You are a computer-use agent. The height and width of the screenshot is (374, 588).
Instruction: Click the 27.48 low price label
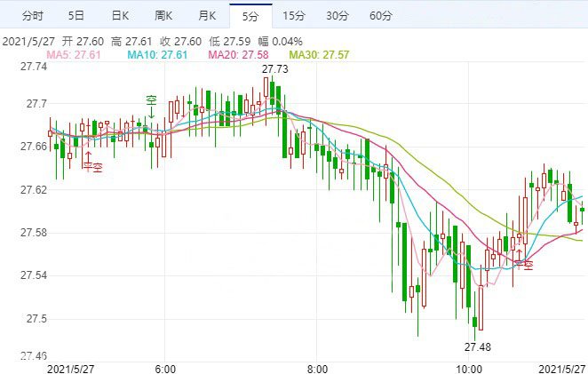pyautogui.click(x=477, y=345)
